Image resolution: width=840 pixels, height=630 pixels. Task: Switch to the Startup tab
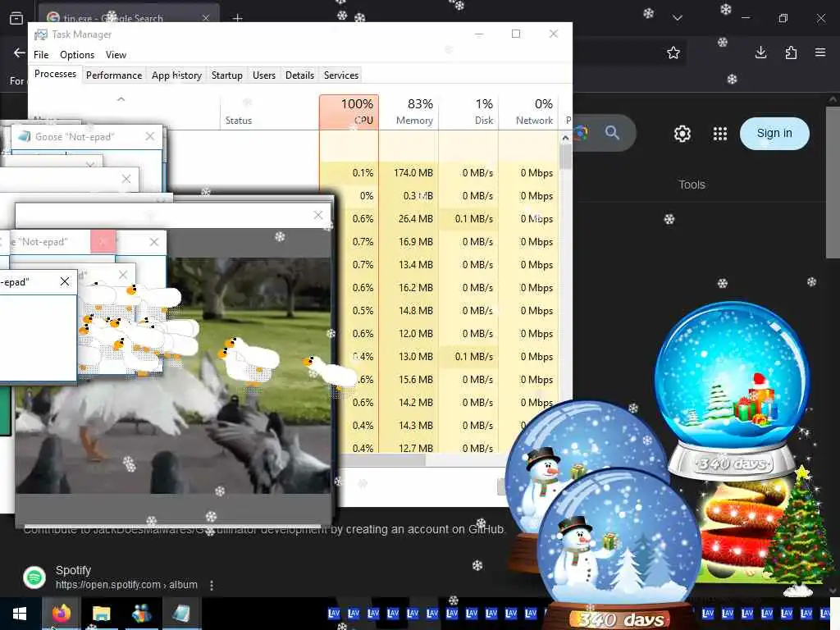[x=226, y=75]
